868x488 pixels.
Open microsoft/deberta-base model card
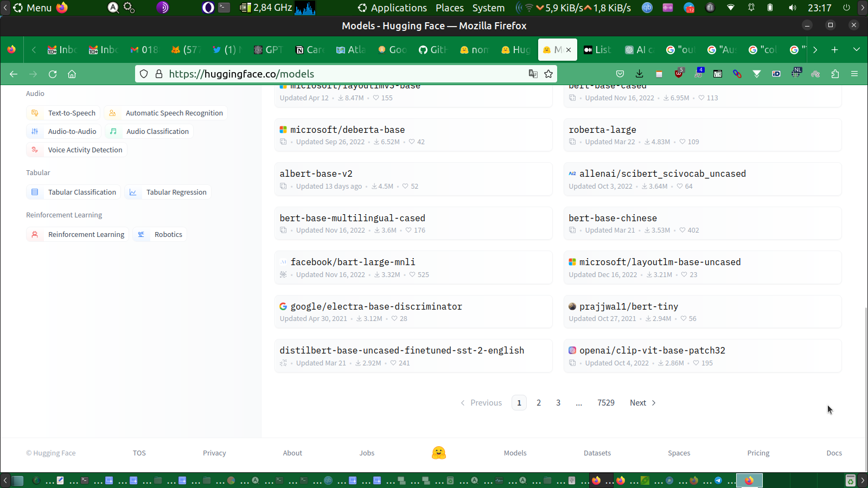[413, 135]
